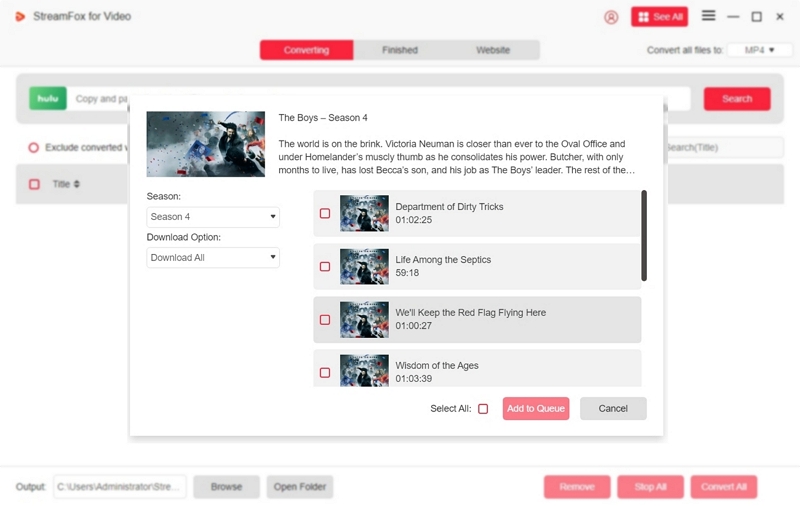This screenshot has width=800, height=506.
Task: Expand the Download All option dropdown
Action: coord(213,258)
